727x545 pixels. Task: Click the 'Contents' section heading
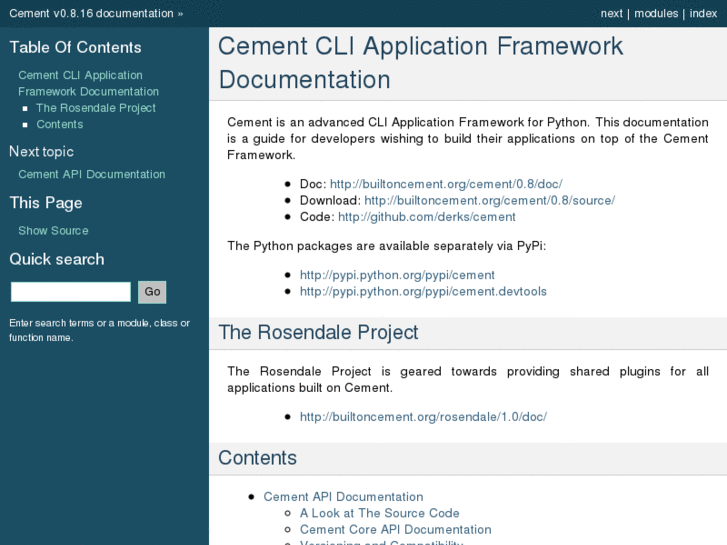click(x=257, y=458)
